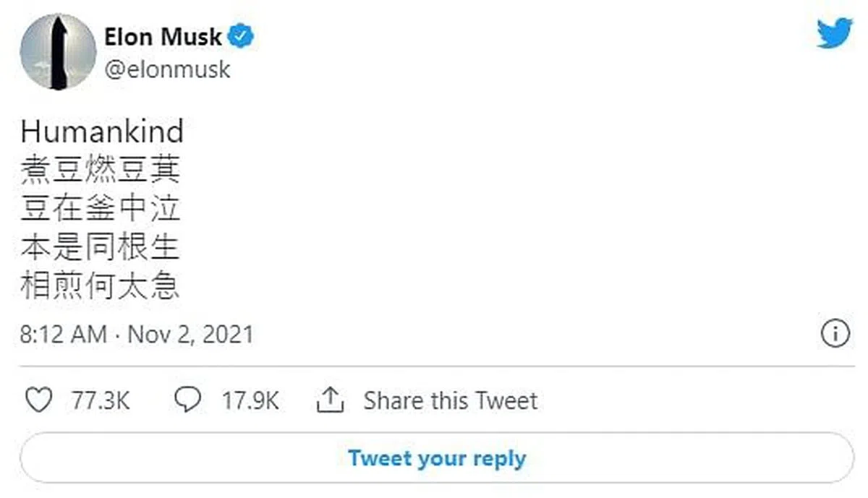Like the tweet with the heart icon
The width and height of the screenshot is (868, 498).
[38, 400]
